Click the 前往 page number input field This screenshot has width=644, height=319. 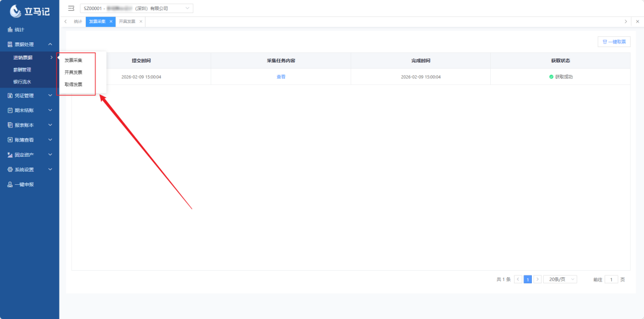point(611,279)
